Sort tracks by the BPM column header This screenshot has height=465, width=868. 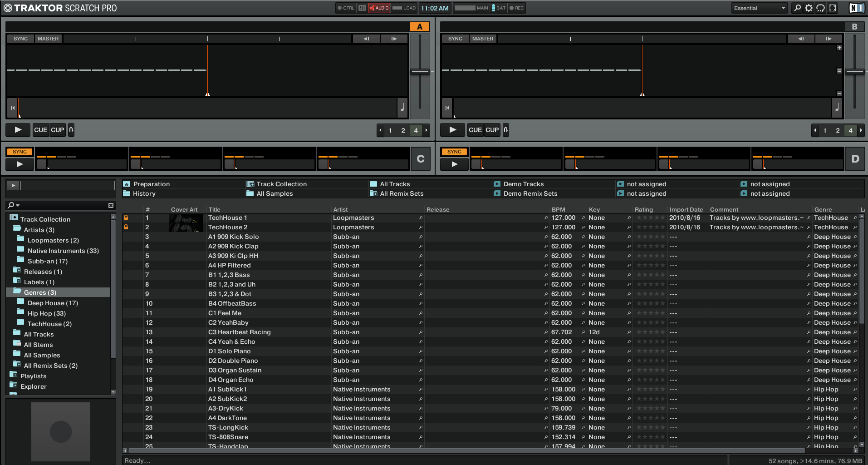559,209
